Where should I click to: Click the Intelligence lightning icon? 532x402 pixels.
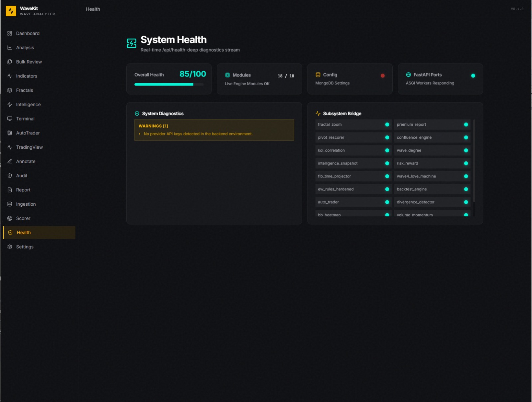click(x=10, y=104)
